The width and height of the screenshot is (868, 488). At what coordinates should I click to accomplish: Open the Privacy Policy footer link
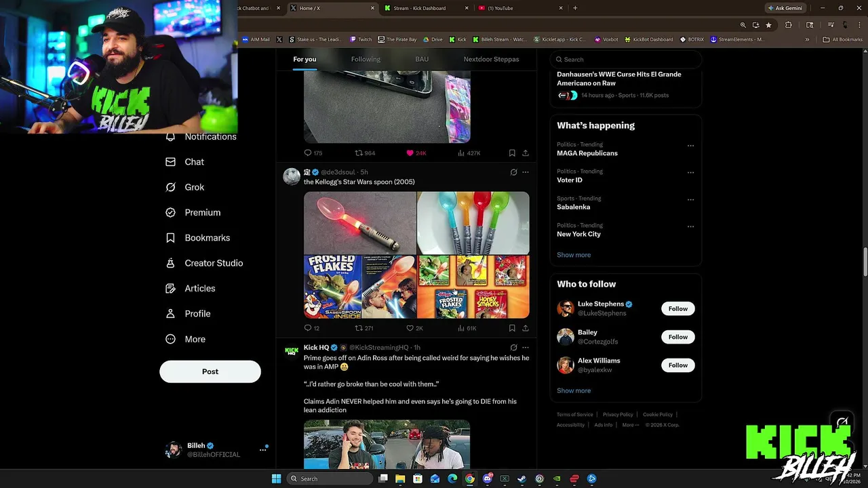618,415
